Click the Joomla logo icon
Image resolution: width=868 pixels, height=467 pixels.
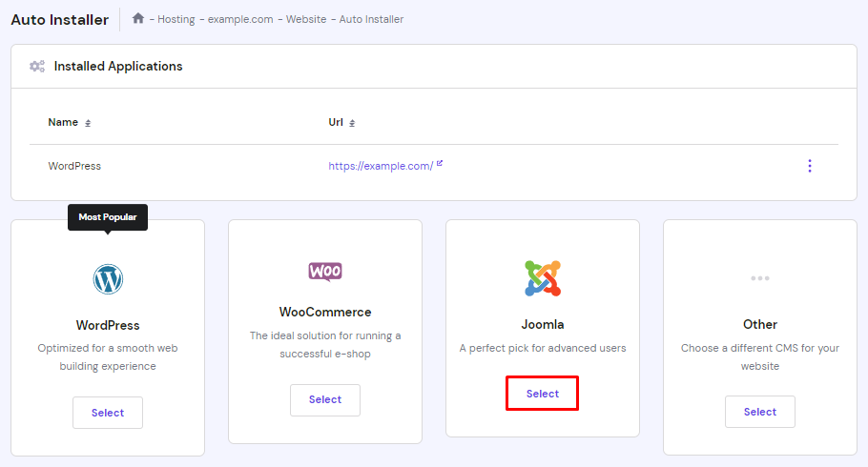543,278
